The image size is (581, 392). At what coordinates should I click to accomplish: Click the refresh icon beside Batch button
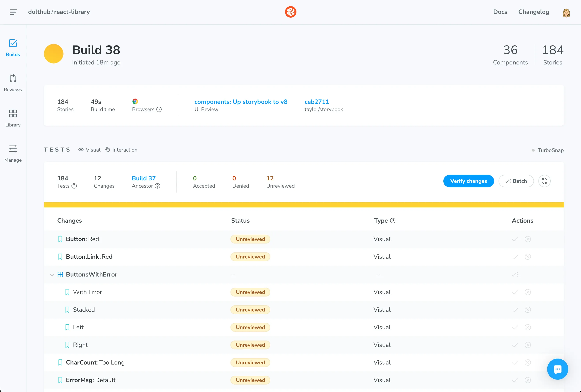pos(544,181)
